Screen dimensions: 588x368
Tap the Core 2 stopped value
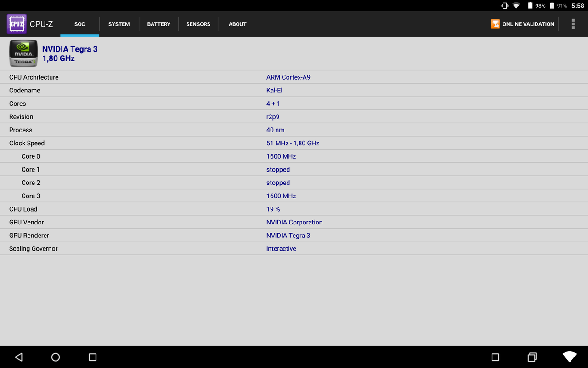click(x=278, y=183)
